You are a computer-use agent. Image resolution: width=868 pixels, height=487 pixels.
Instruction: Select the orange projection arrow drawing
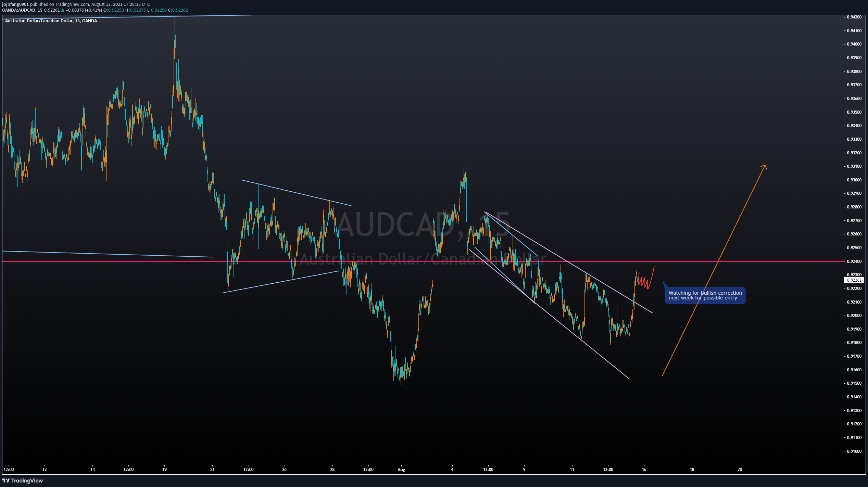click(x=714, y=270)
